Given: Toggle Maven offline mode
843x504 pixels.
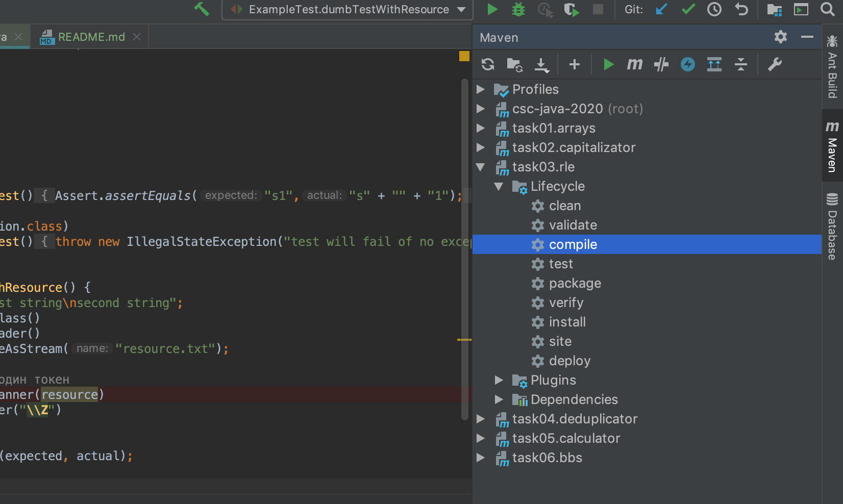Looking at the screenshot, I should pyautogui.click(x=661, y=64).
